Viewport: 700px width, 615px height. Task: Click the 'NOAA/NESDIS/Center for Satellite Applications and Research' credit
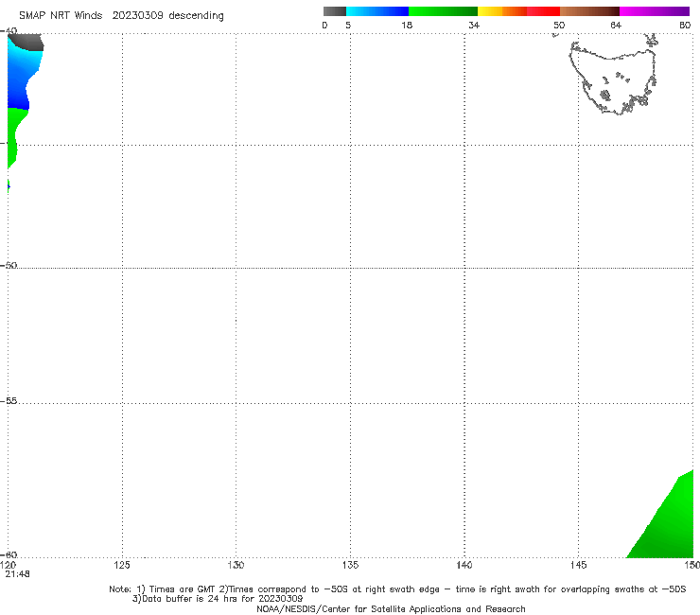391,608
